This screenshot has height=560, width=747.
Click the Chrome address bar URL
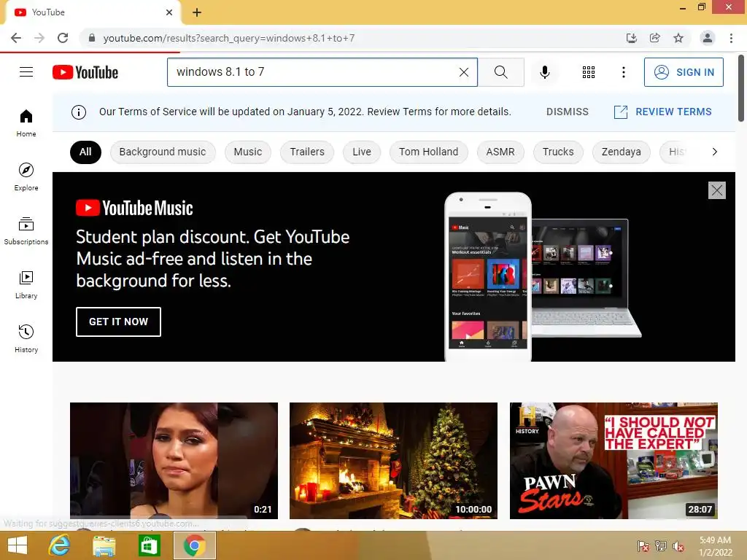tap(228, 38)
